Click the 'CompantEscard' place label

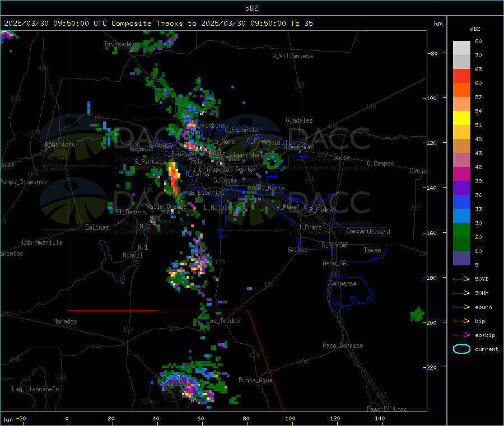pos(368,232)
